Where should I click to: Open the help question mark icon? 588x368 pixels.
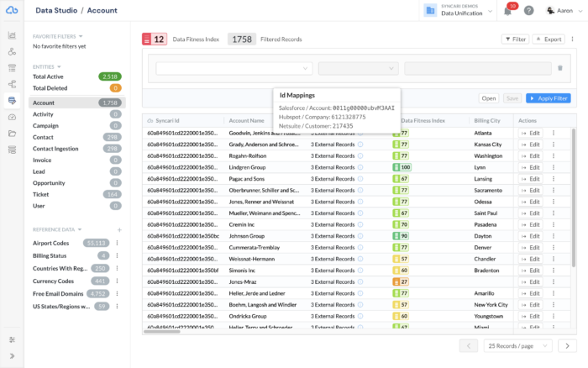point(528,11)
